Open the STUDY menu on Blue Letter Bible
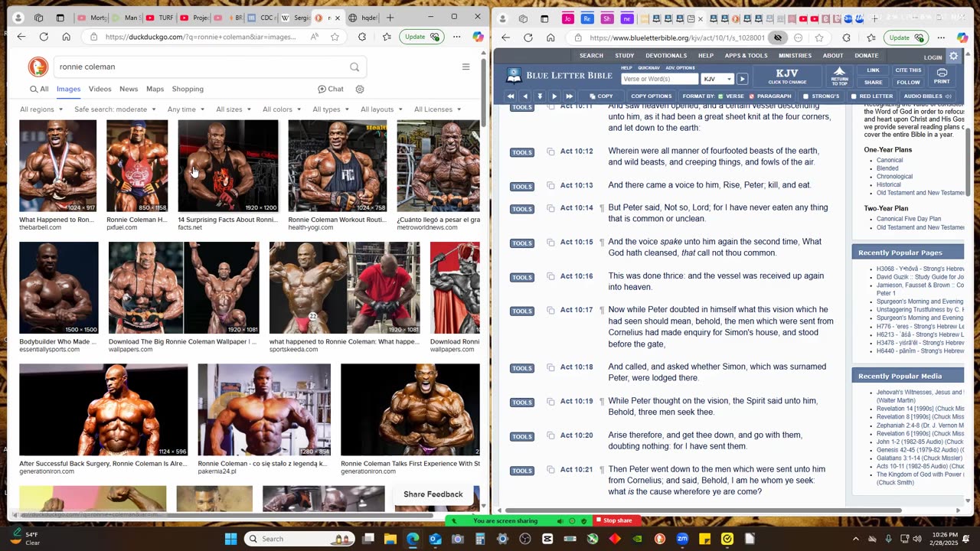This screenshot has width=980, height=551. click(x=624, y=56)
